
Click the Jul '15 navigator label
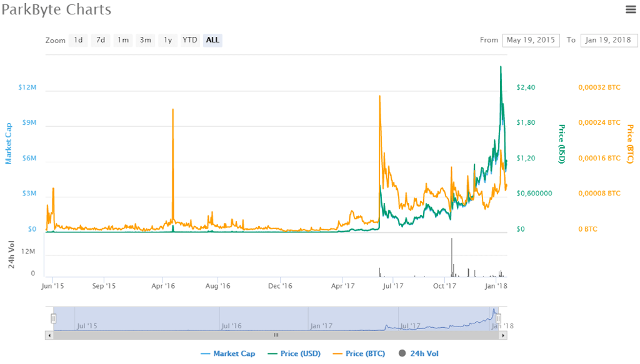point(87,326)
